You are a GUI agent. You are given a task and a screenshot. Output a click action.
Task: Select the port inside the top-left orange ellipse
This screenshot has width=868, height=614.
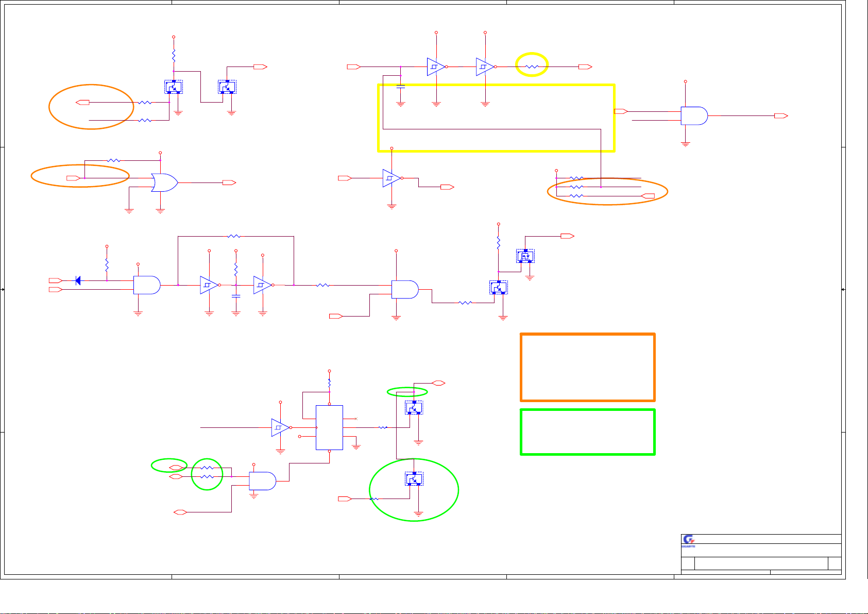pyautogui.click(x=82, y=103)
